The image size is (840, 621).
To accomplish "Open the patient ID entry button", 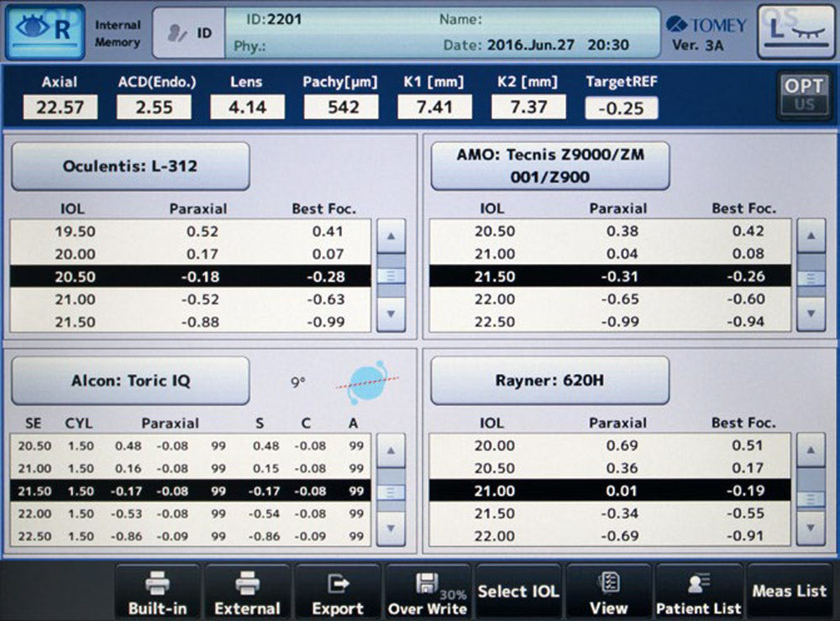I will 188,33.
